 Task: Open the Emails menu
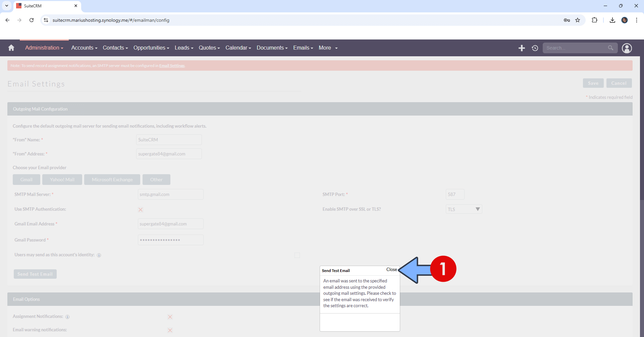[303, 48]
